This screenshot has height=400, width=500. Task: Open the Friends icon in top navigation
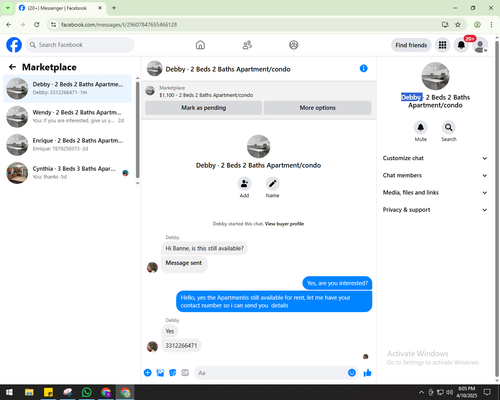(x=247, y=45)
